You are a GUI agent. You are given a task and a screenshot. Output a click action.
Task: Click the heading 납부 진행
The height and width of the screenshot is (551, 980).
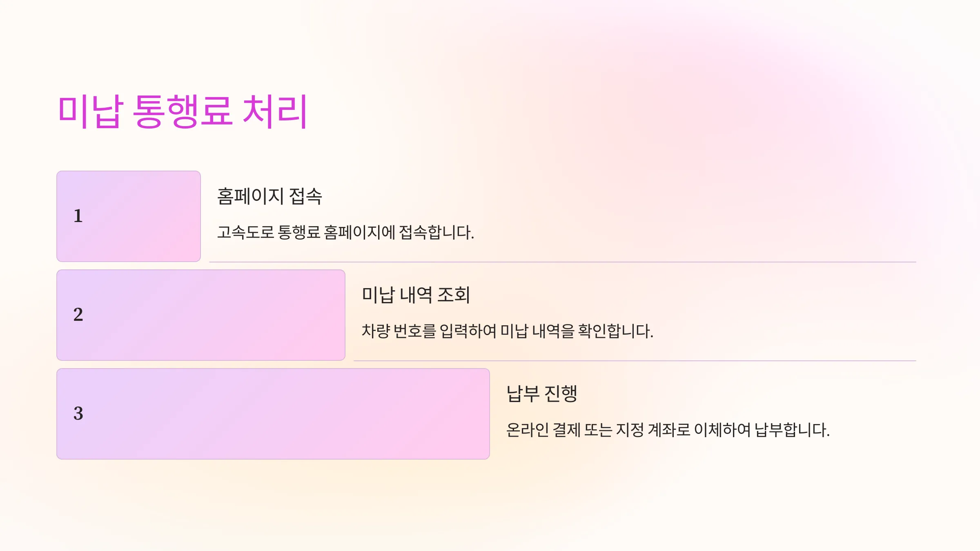pyautogui.click(x=542, y=394)
